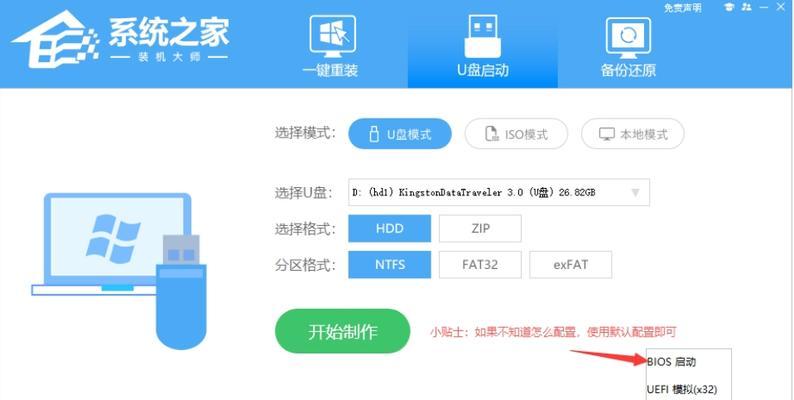
Task: Select FAT32 partition format
Action: [x=480, y=264]
